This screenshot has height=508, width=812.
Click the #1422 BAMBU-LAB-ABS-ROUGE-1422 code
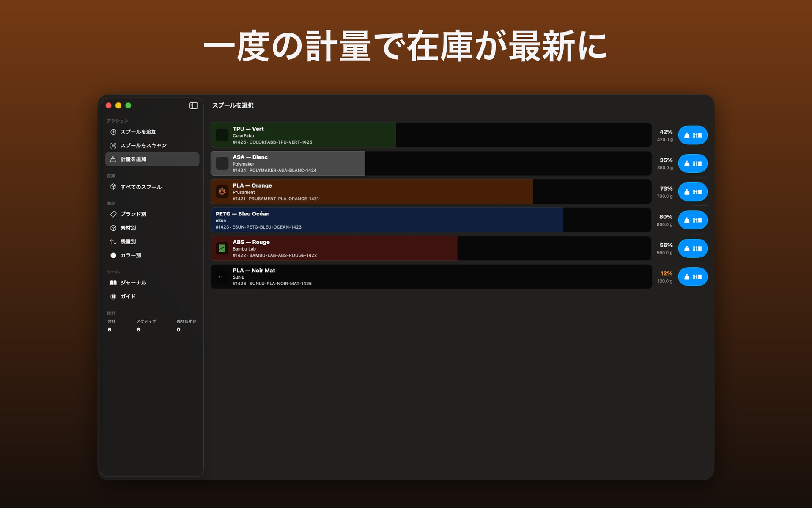coord(274,256)
